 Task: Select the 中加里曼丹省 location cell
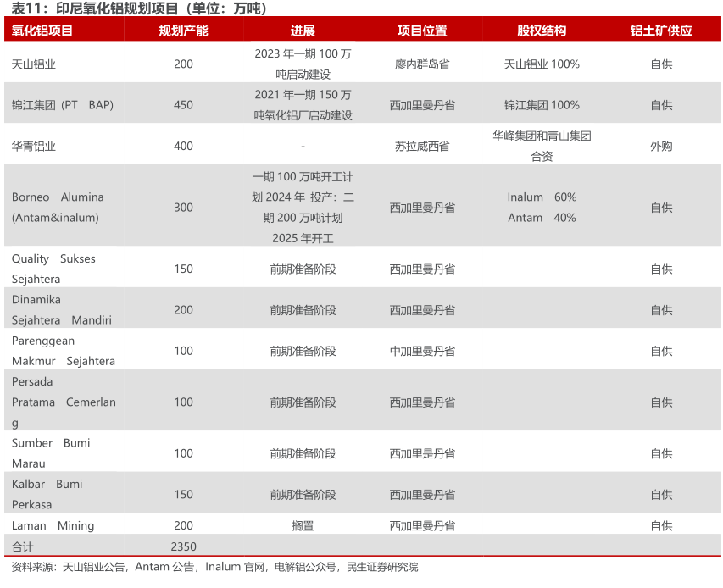(x=422, y=351)
